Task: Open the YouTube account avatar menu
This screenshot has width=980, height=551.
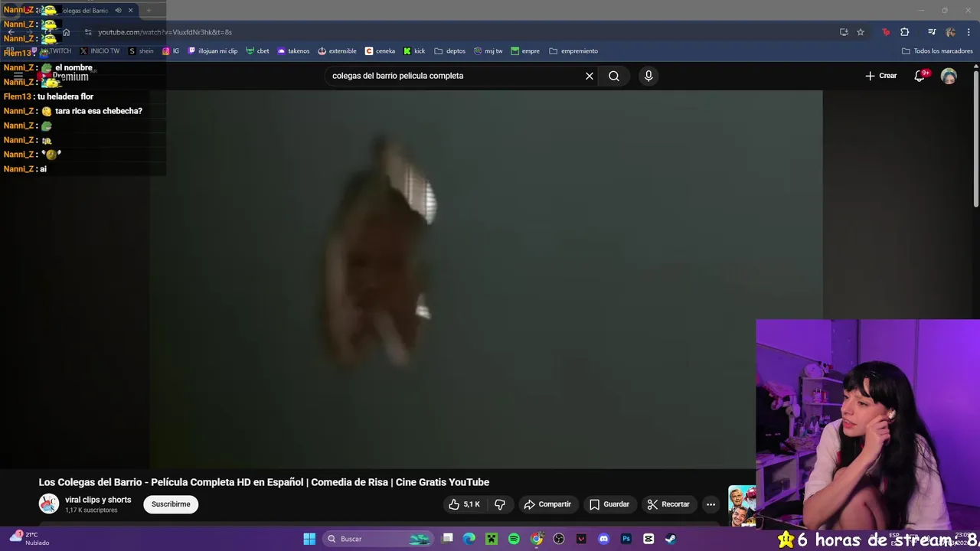Action: click(949, 76)
